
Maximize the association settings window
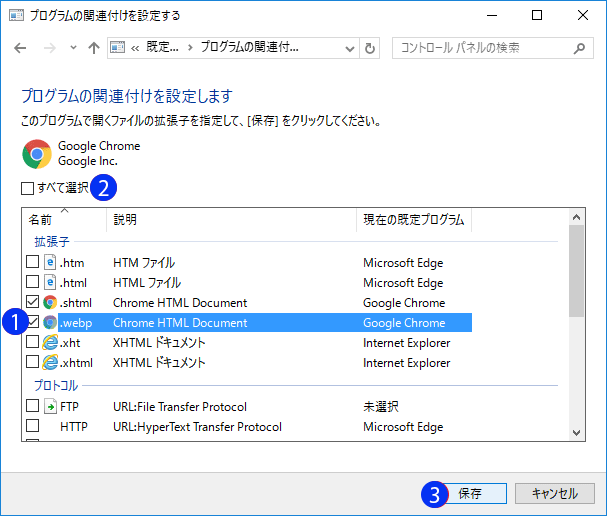point(537,15)
